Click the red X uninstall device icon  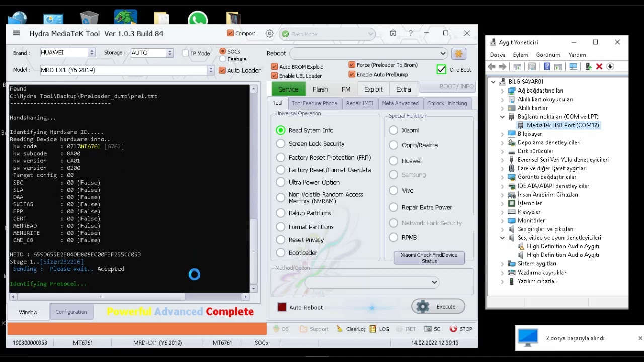coord(599,67)
